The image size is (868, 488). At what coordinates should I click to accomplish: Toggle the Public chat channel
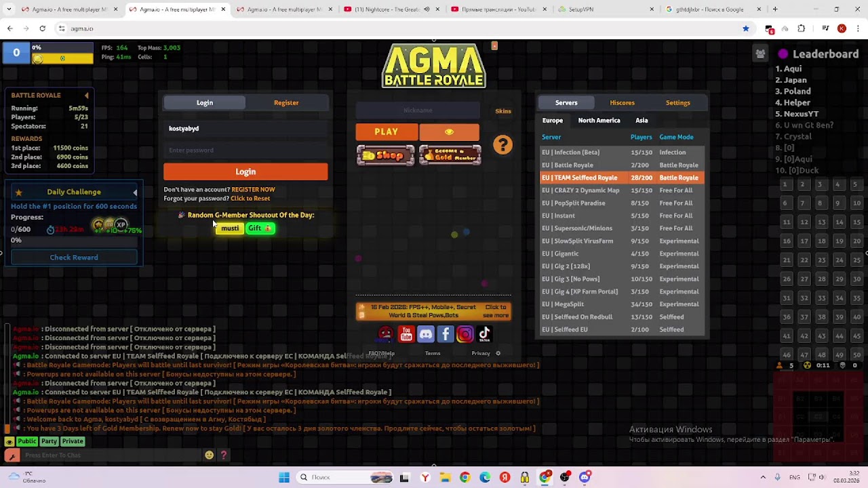tap(26, 441)
